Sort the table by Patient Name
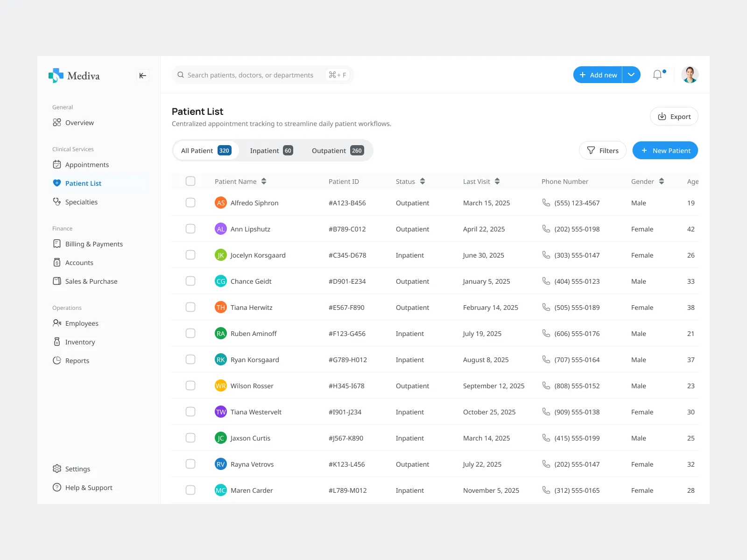Viewport: 747px width, 560px height. [264, 181]
